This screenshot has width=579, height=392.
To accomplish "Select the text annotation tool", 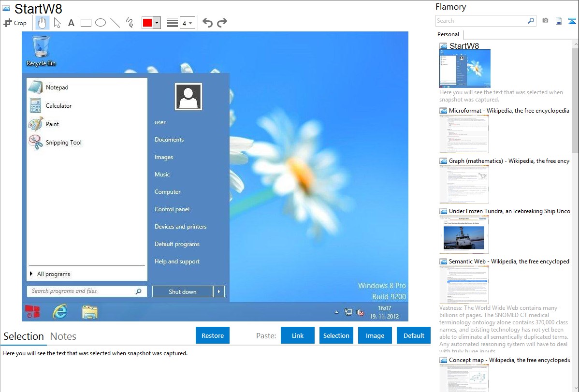I will click(x=71, y=23).
